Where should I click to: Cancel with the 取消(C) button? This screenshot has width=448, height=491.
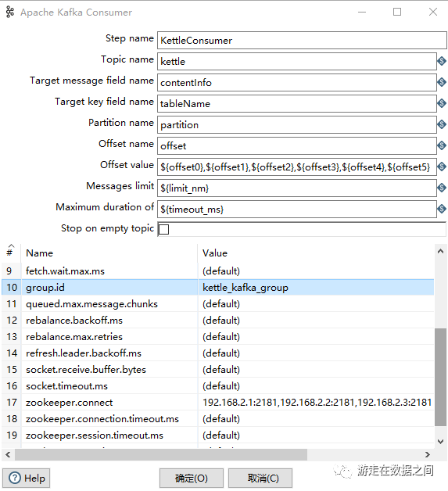click(260, 478)
